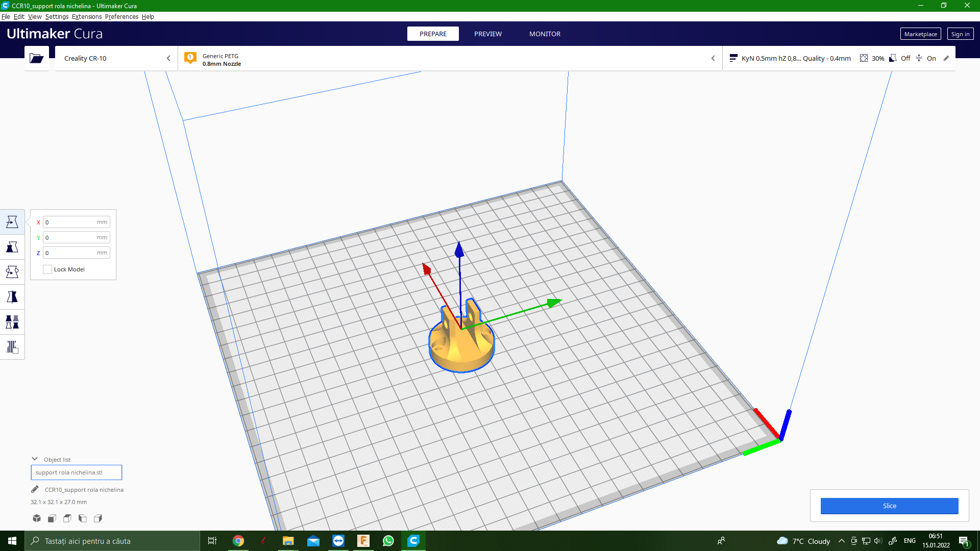Toggle the Lock Model checkbox

pyautogui.click(x=47, y=269)
